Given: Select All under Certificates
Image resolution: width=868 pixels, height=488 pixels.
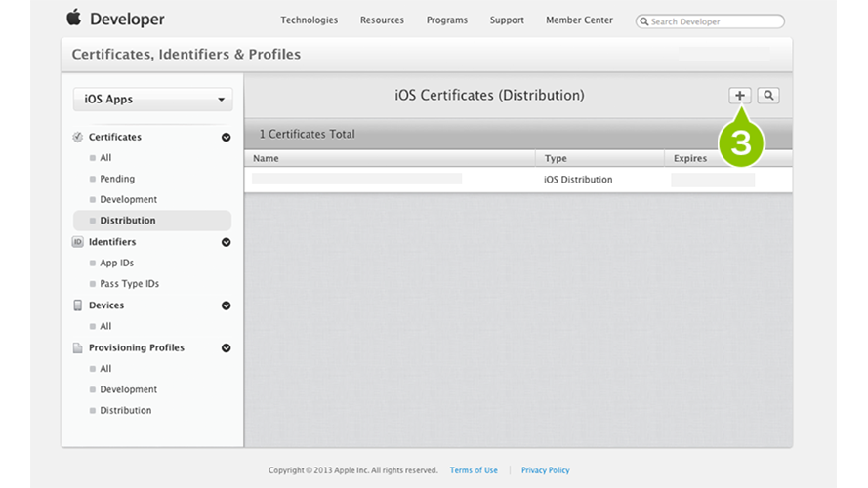Looking at the screenshot, I should click(x=105, y=158).
